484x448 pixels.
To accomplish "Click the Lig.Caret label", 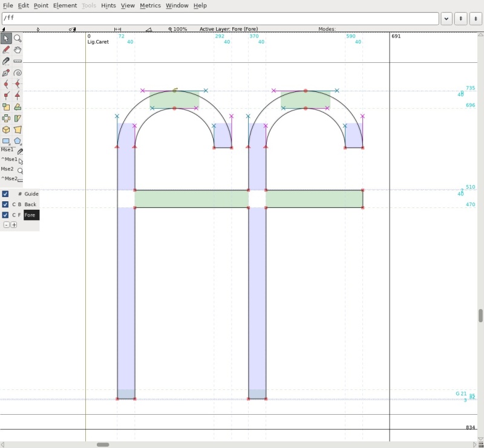I will tap(98, 42).
